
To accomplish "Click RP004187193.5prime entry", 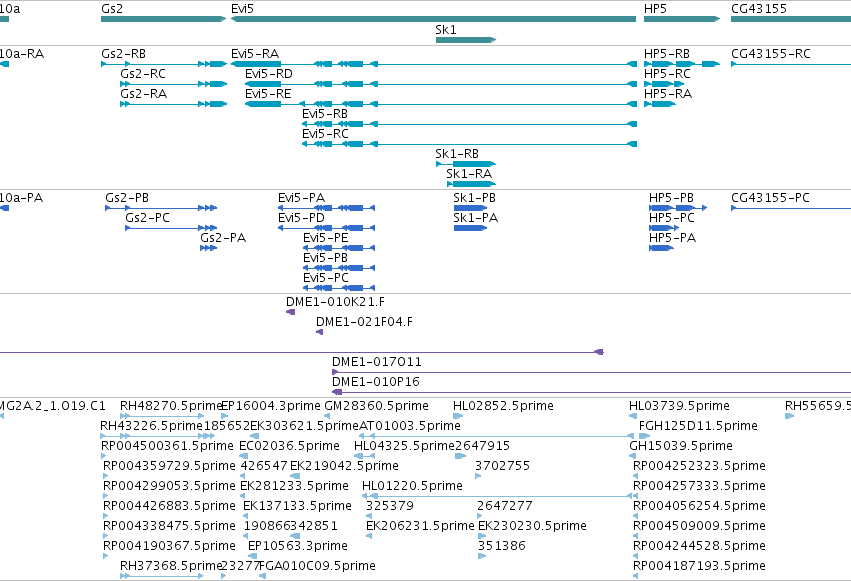I will pos(636,577).
